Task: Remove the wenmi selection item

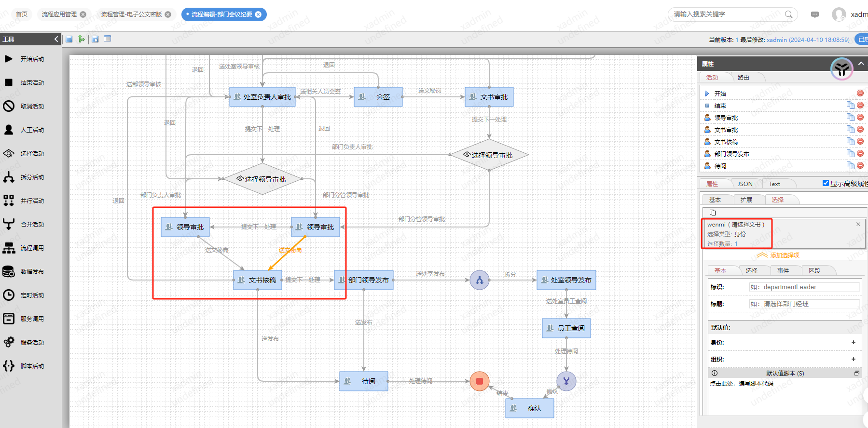Action: tap(858, 224)
